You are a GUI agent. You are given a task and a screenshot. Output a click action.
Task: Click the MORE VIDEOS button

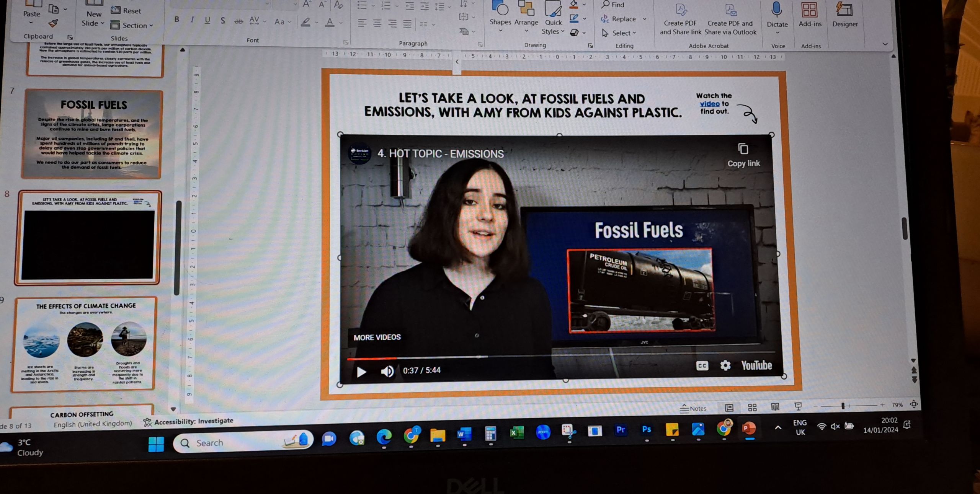click(377, 337)
